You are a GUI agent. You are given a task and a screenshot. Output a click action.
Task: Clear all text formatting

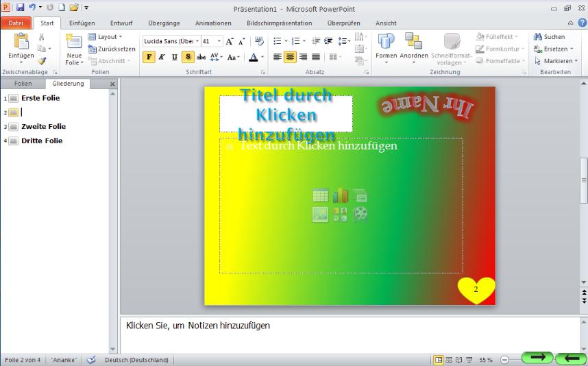[259, 42]
